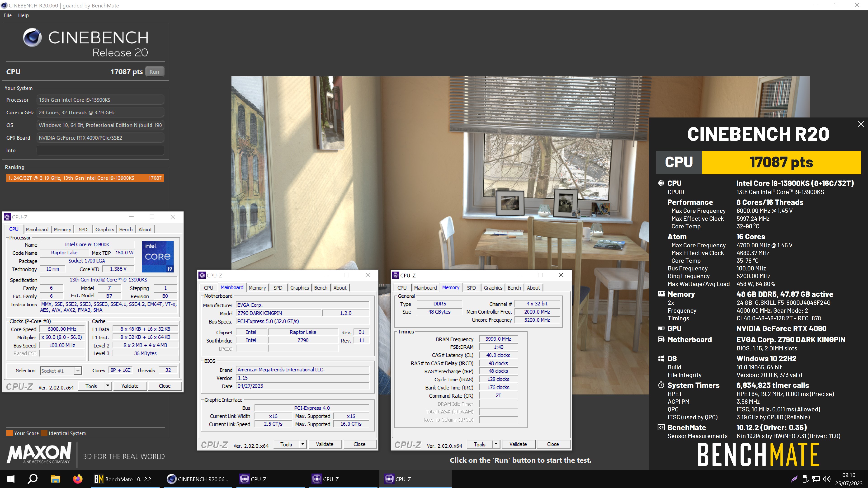This screenshot has width=868, height=488.
Task: Click BenchMate GPU card icon
Action: point(661,328)
